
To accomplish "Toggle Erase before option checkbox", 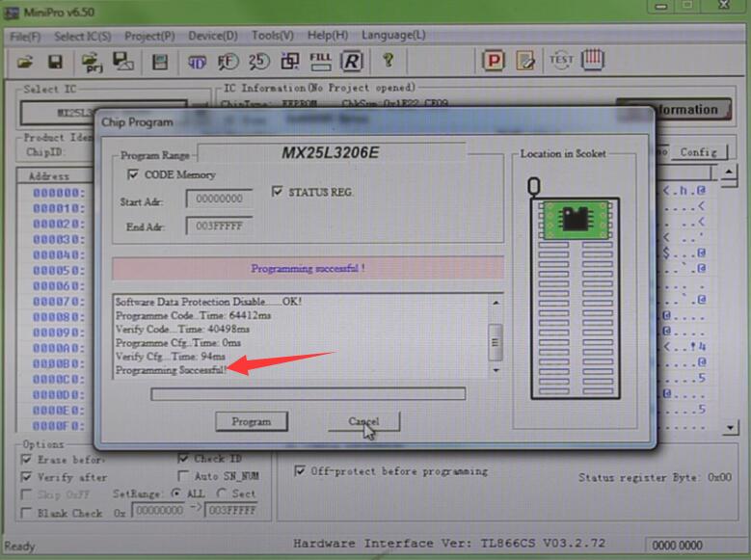I will point(26,460).
